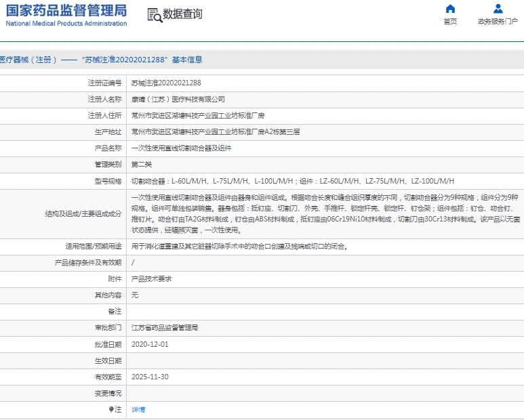Image resolution: width=524 pixels, height=420 pixels.
Task: Click the 国家药品监督管理局 logo title
Action: coord(66,11)
